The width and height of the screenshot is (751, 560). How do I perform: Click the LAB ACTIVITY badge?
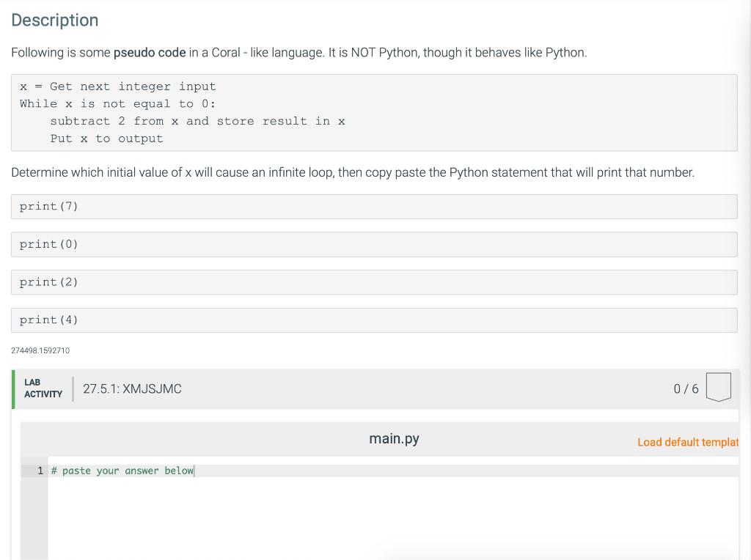[x=43, y=387]
